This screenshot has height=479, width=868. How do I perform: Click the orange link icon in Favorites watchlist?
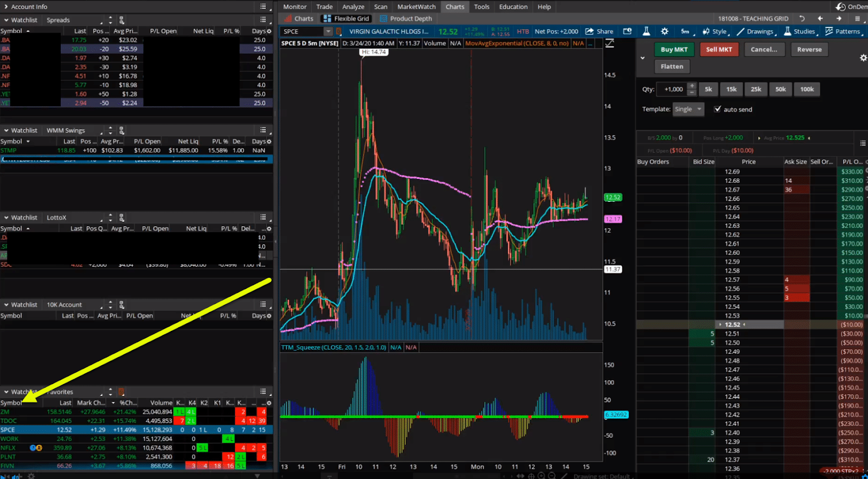coord(122,392)
